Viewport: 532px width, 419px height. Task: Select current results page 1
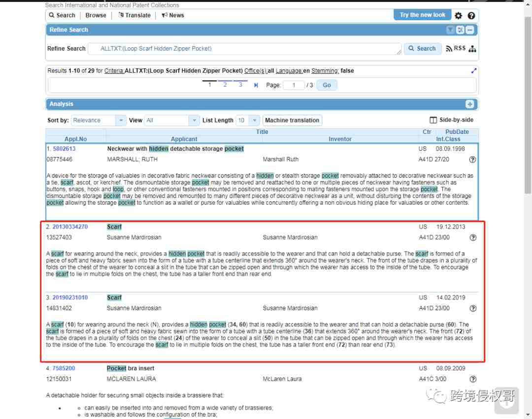click(x=210, y=85)
